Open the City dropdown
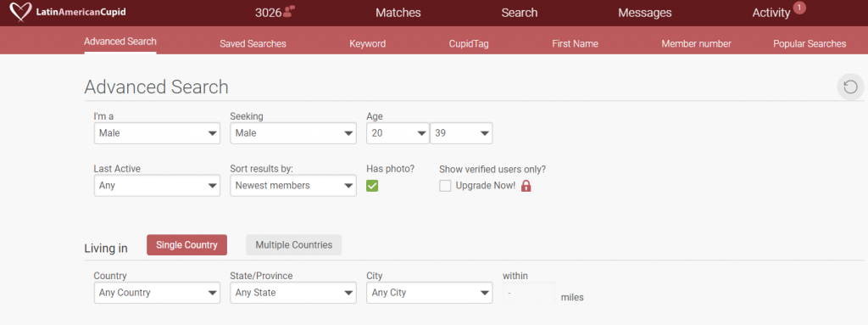Image resolution: width=868 pixels, height=325 pixels. click(x=430, y=292)
